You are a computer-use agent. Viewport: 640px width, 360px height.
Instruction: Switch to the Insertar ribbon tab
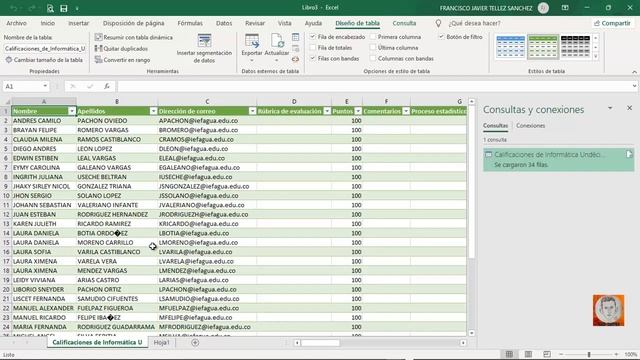pyautogui.click(x=78, y=23)
